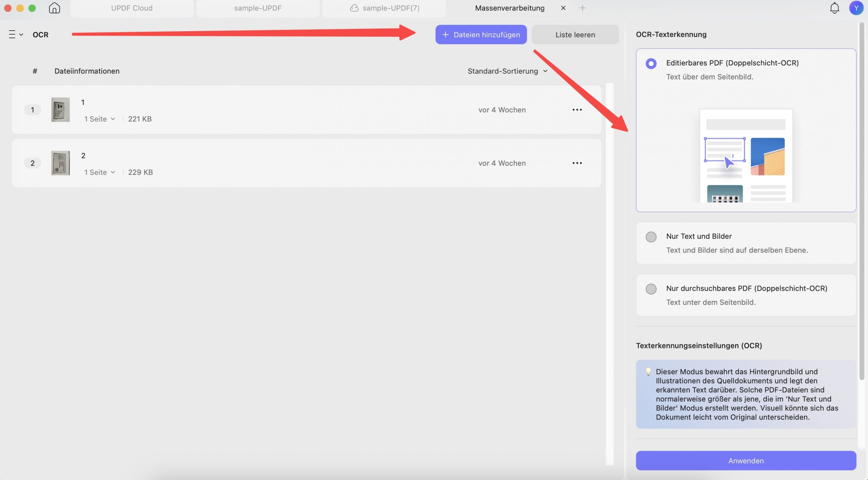This screenshot has width=868, height=480.
Task: Switch to the sample-UPDF(7) tab
Action: (x=384, y=8)
